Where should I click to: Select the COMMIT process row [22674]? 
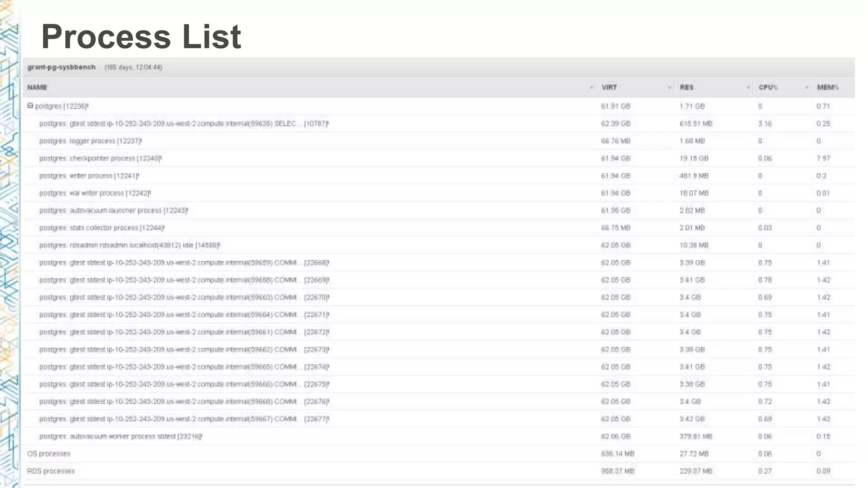pyautogui.click(x=439, y=367)
